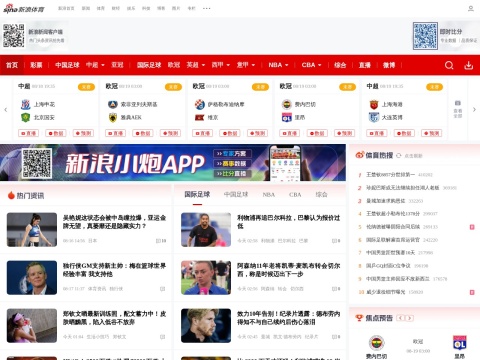
Task: Click 数据 button on 费内巴切 match card
Action: 317,133
